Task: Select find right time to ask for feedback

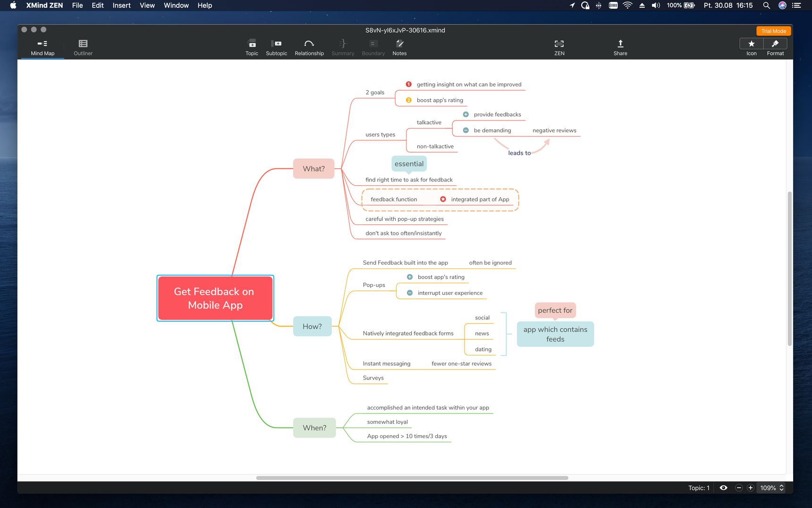Action: pos(409,180)
